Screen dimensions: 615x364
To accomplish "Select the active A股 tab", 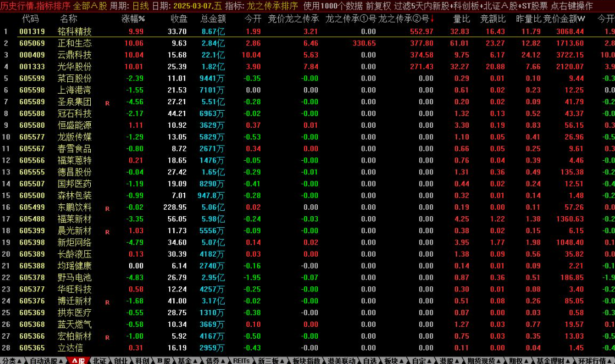I will (78, 360).
